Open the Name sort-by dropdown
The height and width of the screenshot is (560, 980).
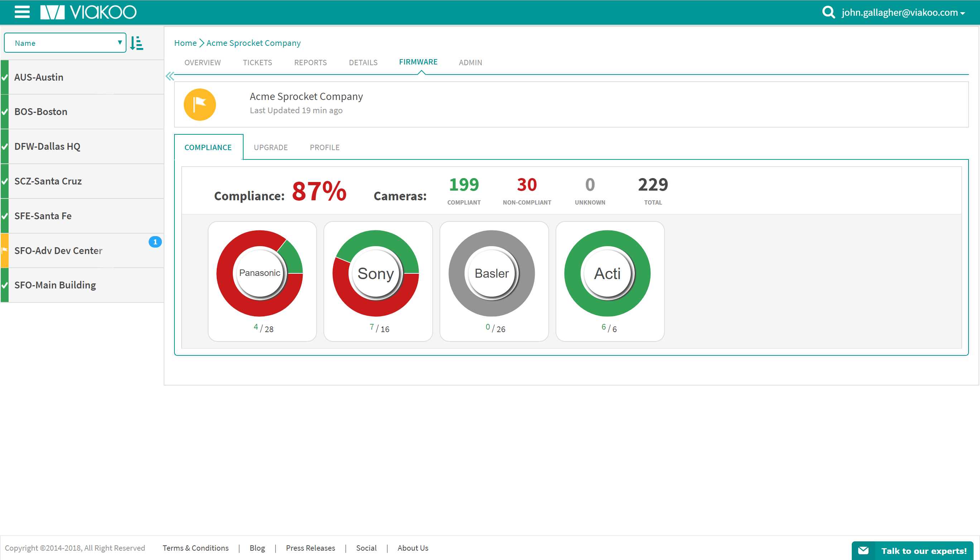point(65,43)
